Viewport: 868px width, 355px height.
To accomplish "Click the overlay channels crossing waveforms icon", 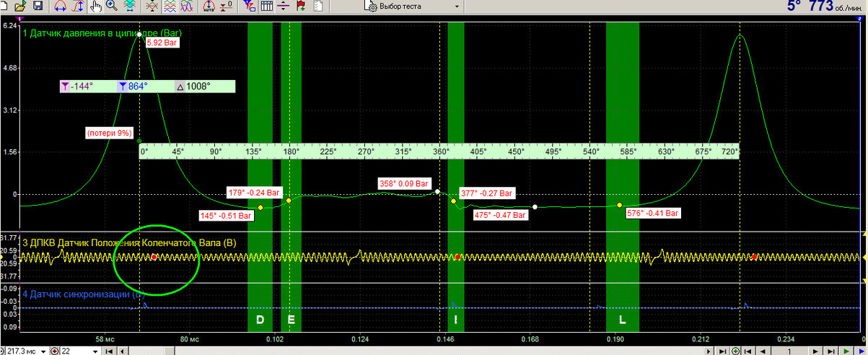I will [152, 6].
